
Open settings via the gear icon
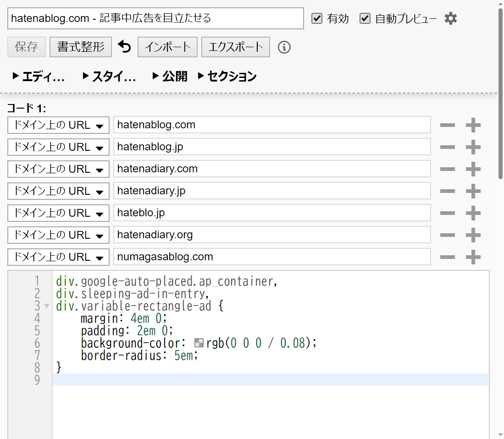(x=451, y=18)
